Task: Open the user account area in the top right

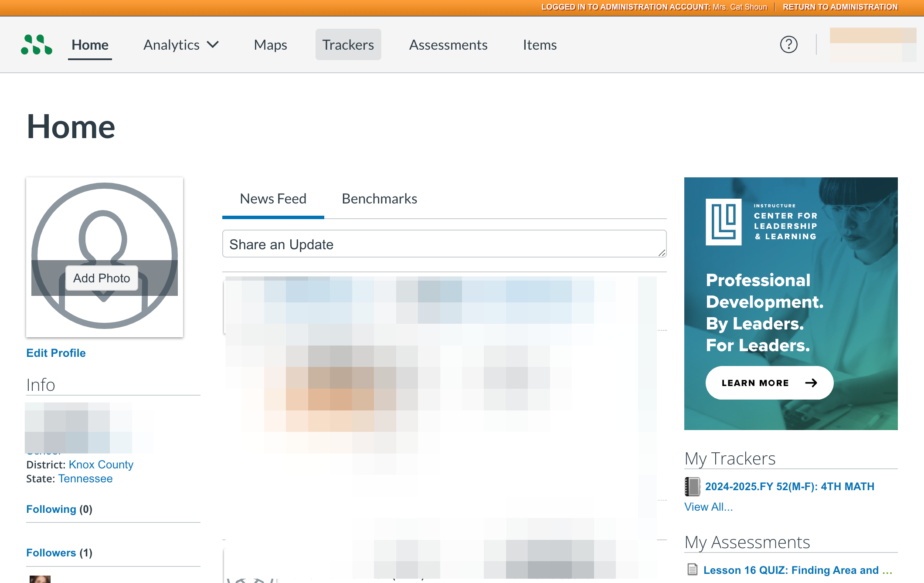Action: (x=873, y=44)
